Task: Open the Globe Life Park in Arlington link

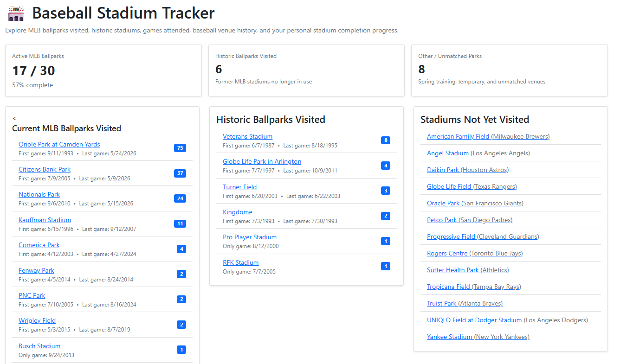Action: (262, 161)
